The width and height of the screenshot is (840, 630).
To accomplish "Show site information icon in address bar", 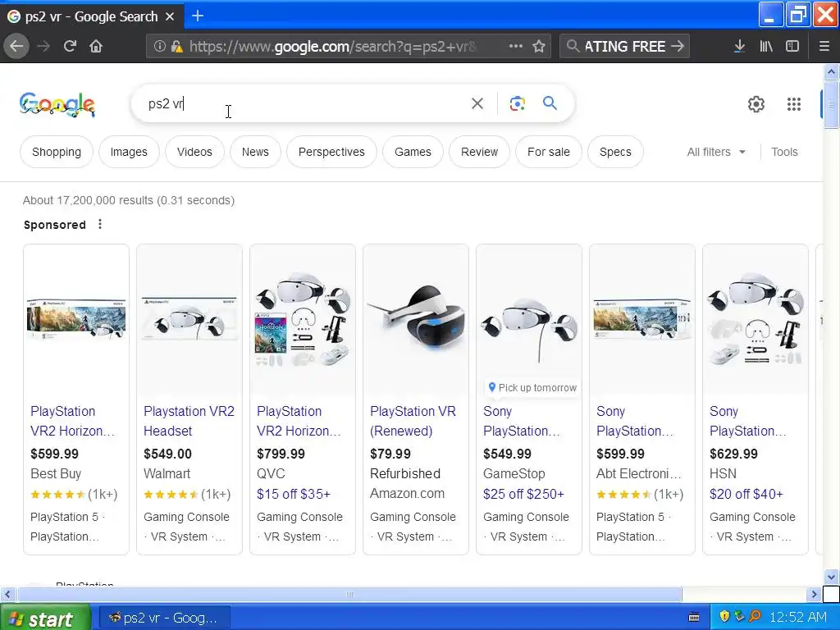I will click(x=159, y=47).
